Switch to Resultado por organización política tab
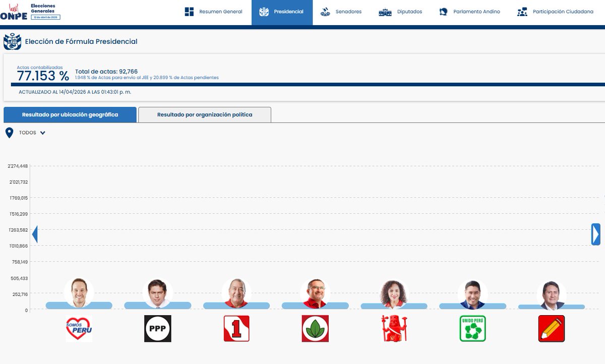This screenshot has width=605, height=364. 205,114
